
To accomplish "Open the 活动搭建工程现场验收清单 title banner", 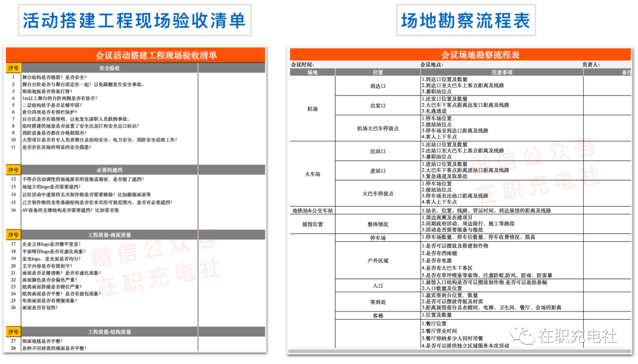I will click(134, 22).
